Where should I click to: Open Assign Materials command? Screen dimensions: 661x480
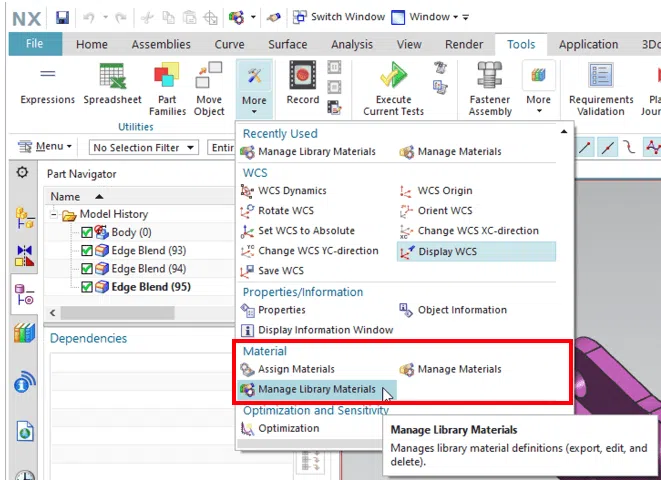(x=288, y=369)
